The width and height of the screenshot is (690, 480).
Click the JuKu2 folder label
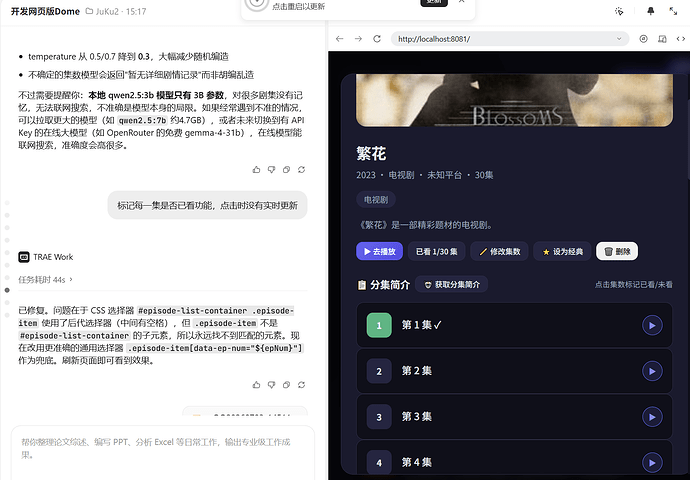pos(103,11)
